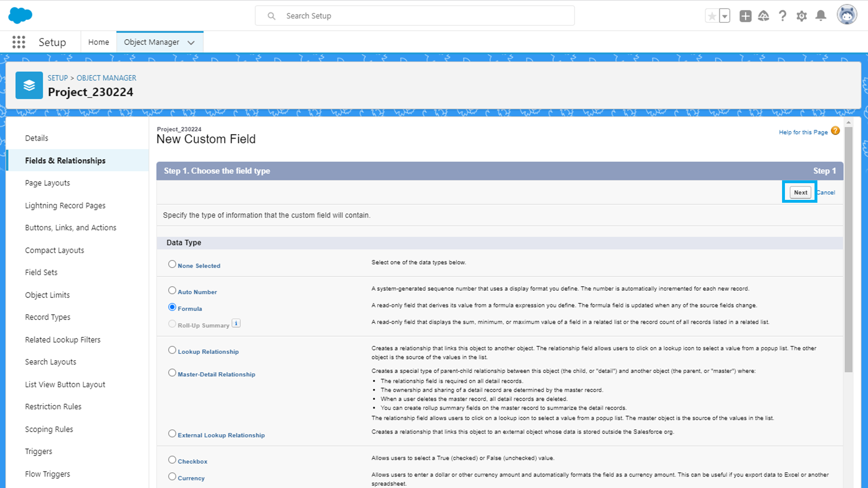Open Page Layouts in the sidebar
The width and height of the screenshot is (868, 488).
click(x=47, y=183)
